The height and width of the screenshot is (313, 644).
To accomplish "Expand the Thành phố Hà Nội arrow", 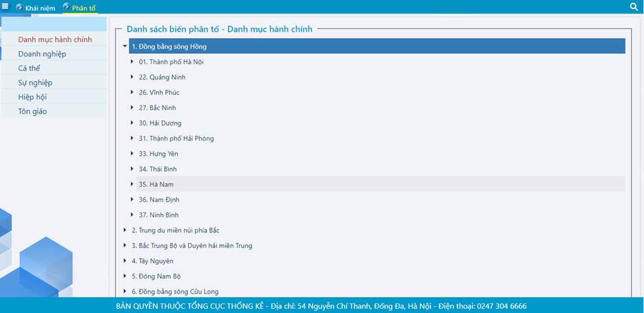I will point(132,62).
